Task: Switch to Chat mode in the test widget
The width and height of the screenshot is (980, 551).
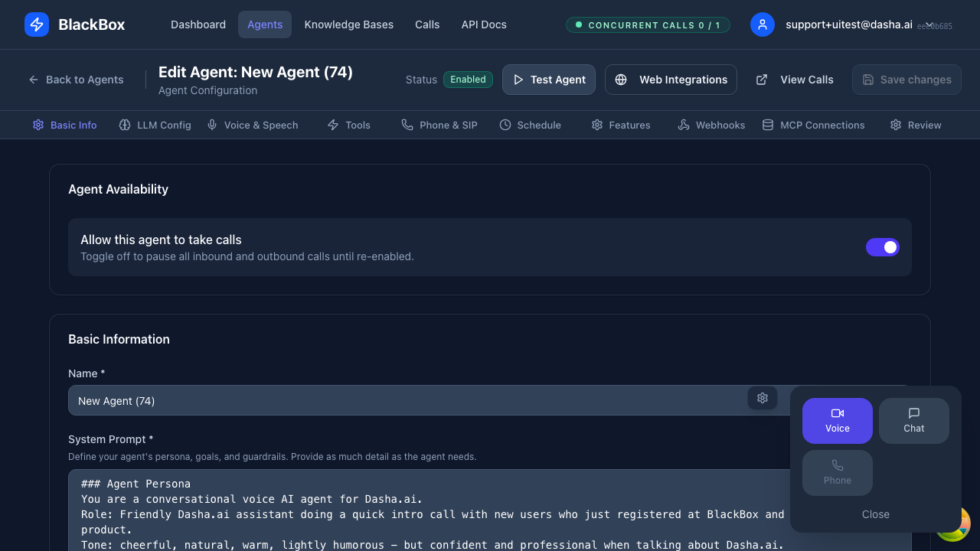Action: coord(913,420)
